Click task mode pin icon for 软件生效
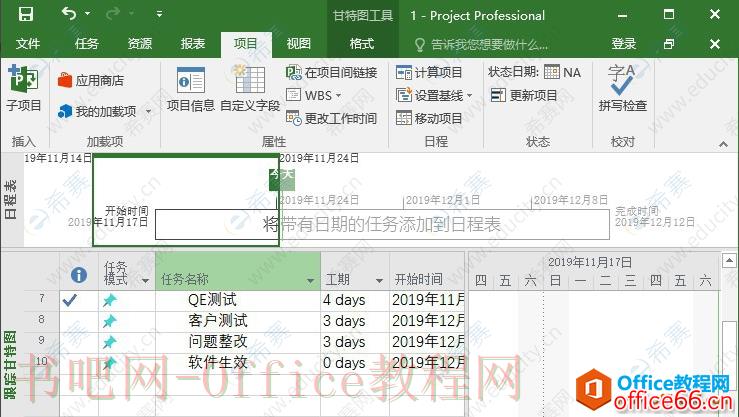Screen dimensions: 739x417 [x=110, y=363]
